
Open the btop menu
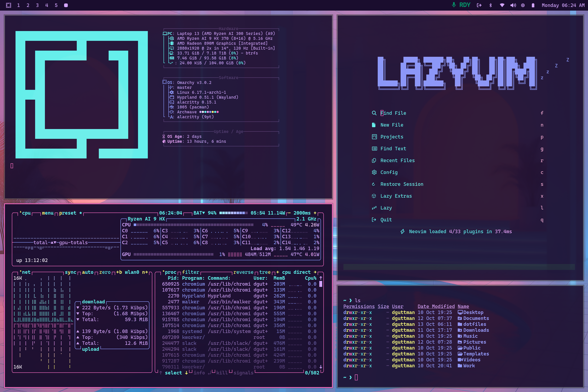pos(48,213)
